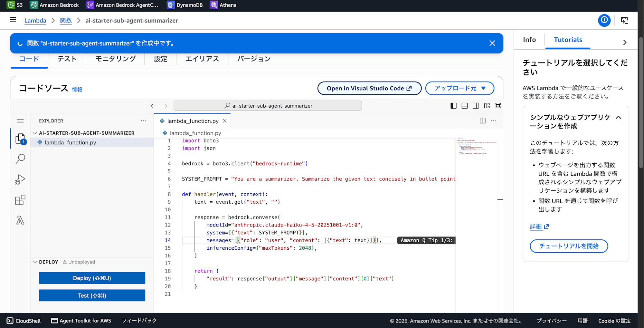The image size is (644, 328).
Task: Toggle the primary side bar layout icon
Action: click(x=453, y=106)
